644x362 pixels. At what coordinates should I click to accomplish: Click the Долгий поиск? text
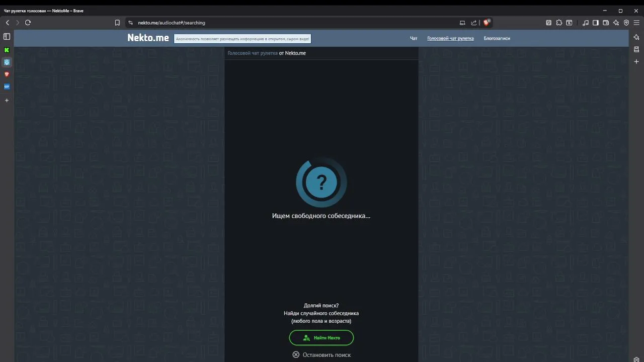click(321, 305)
